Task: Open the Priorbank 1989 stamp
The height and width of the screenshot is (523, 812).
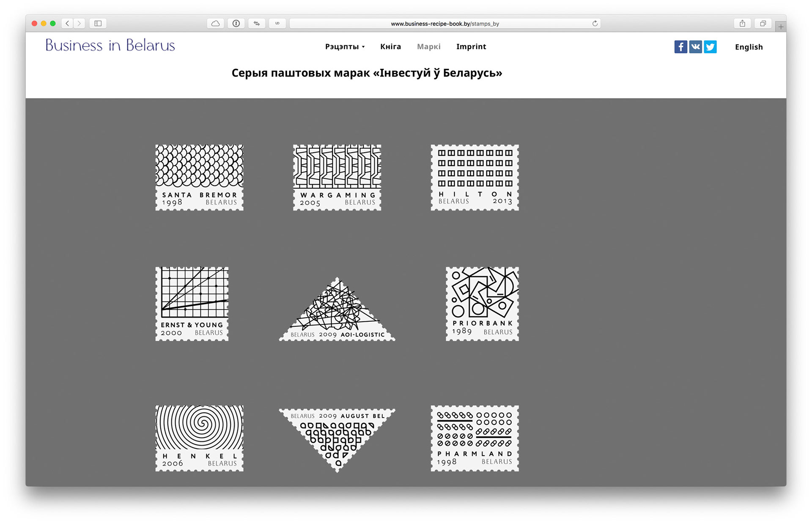Action: pyautogui.click(x=482, y=304)
